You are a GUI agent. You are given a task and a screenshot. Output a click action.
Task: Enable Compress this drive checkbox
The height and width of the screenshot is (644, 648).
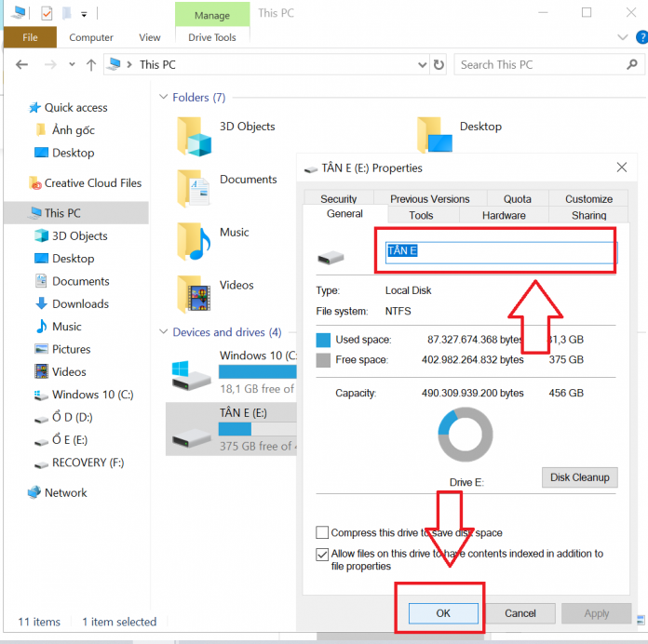(x=322, y=533)
